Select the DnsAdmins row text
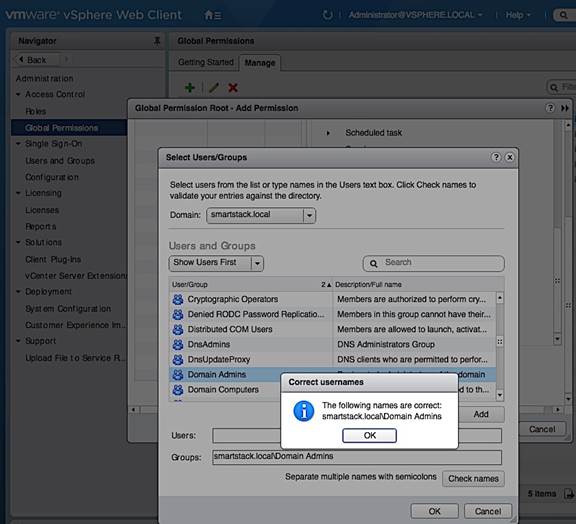This screenshot has height=524, width=576. pos(209,344)
